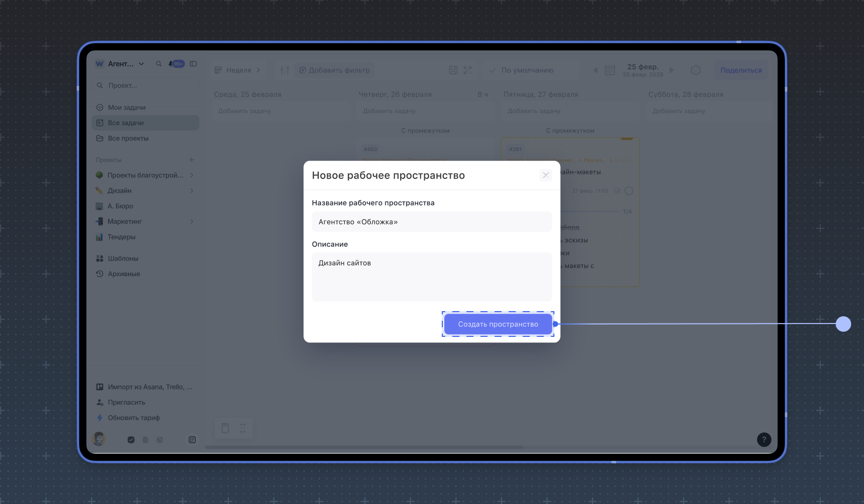
Task: Expand the 'Дизайн' project chevron
Action: (x=192, y=191)
